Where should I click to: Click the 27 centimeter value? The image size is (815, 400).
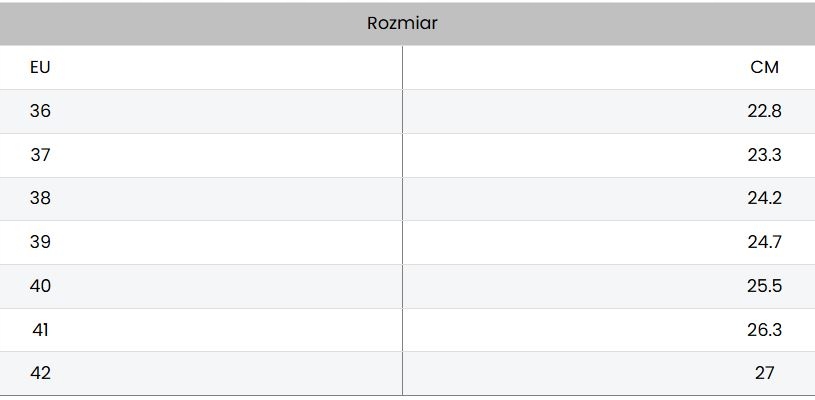pyautogui.click(x=764, y=373)
